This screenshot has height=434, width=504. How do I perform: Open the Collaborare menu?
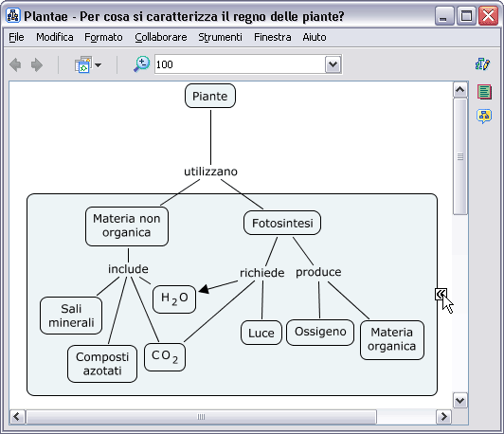tap(161, 37)
